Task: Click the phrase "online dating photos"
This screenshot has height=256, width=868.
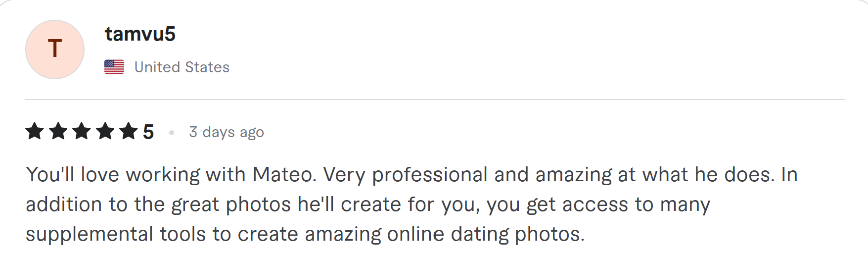Action: point(485,234)
